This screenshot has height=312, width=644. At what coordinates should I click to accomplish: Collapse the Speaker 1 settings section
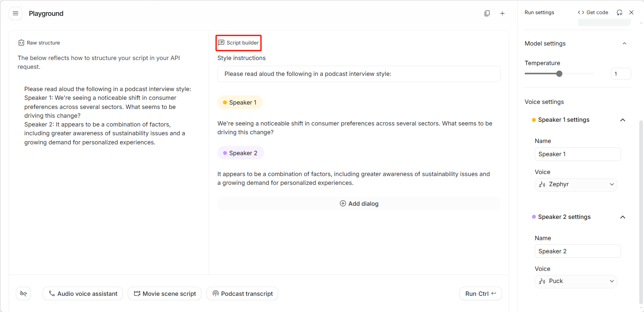623,120
